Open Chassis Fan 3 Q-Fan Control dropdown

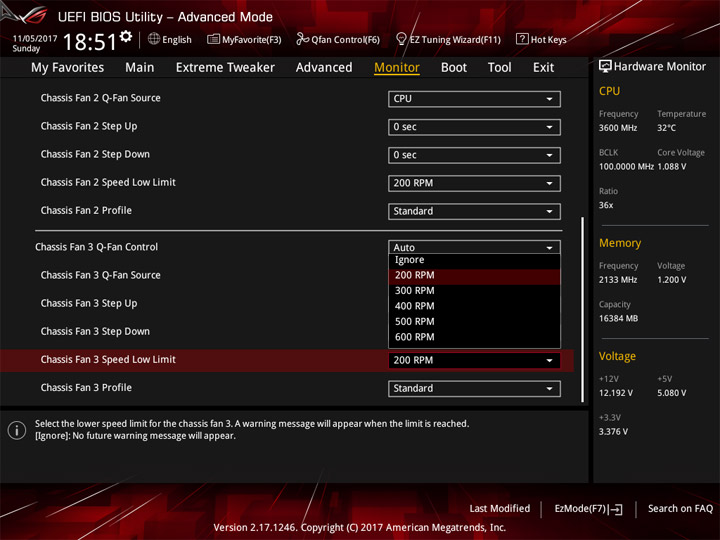pos(474,247)
